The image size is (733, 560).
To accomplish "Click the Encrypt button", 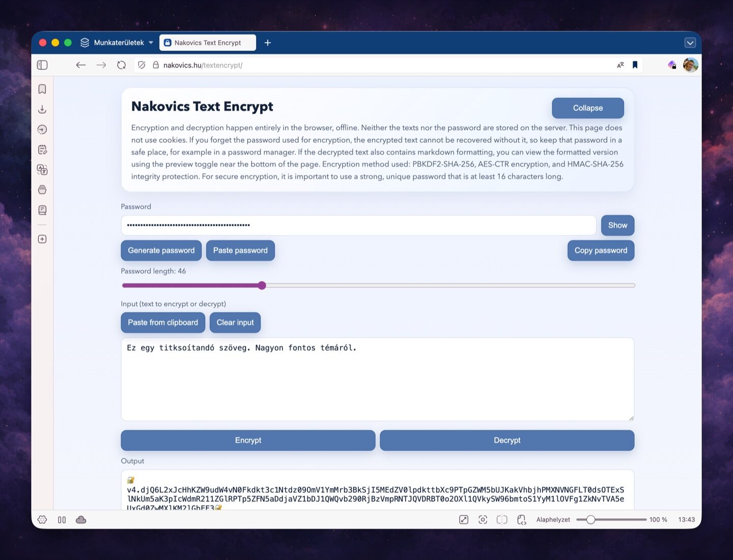I will 248,440.
